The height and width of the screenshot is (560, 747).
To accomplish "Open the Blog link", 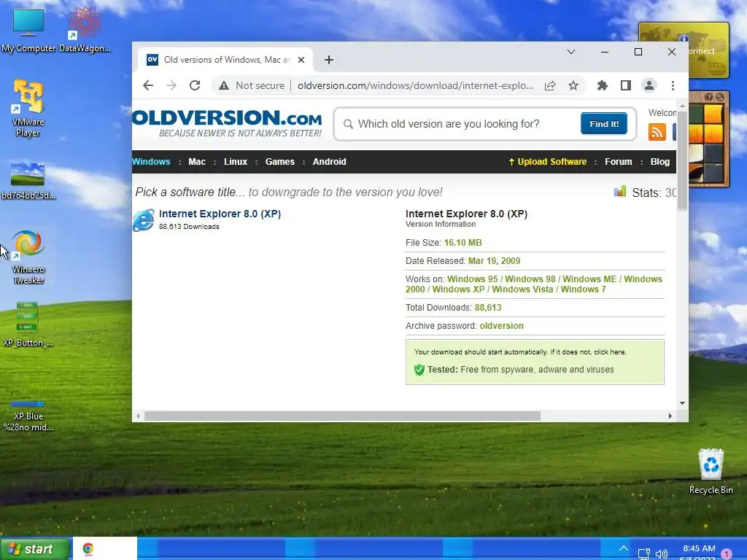I will [659, 162].
